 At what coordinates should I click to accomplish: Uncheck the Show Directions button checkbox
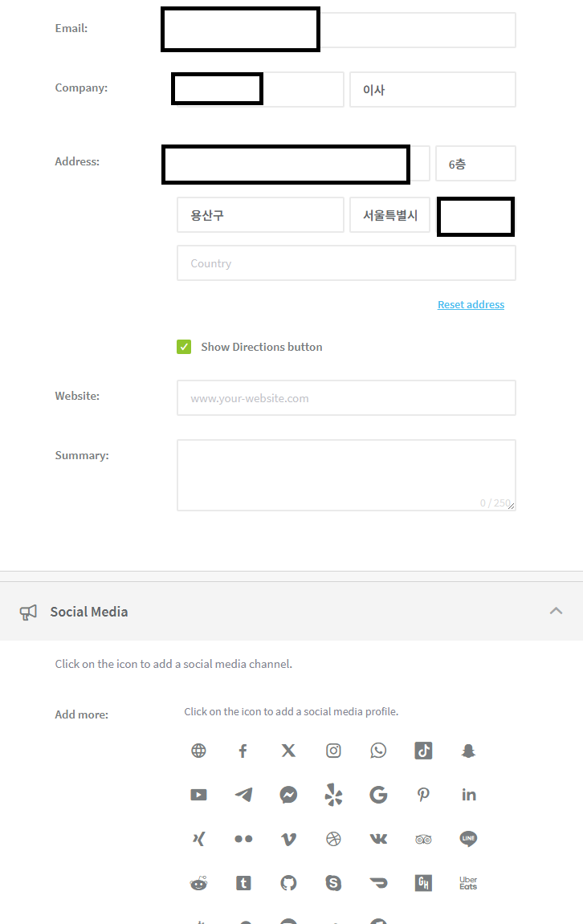[x=184, y=347]
